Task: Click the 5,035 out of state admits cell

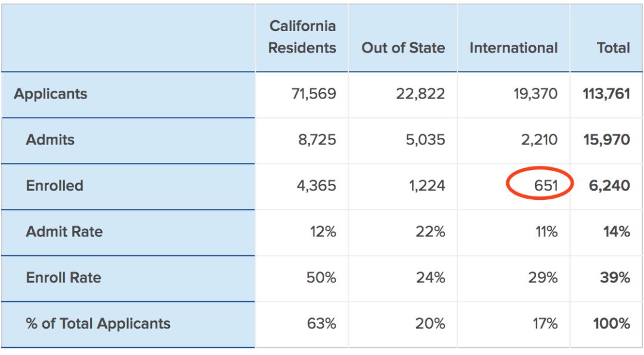Action: click(426, 140)
